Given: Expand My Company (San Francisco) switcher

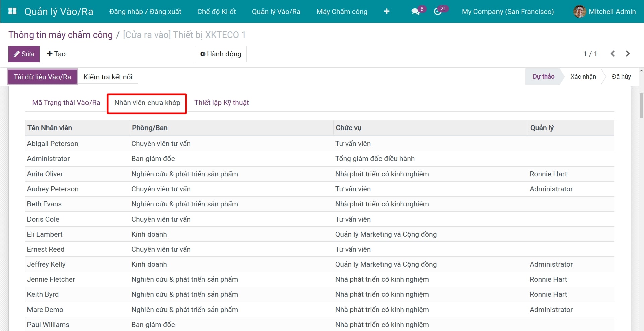Looking at the screenshot, I should click(x=508, y=12).
